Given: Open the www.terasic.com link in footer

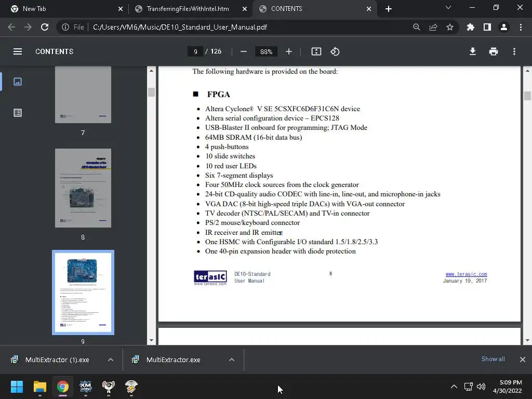Looking at the screenshot, I should tap(466, 274).
